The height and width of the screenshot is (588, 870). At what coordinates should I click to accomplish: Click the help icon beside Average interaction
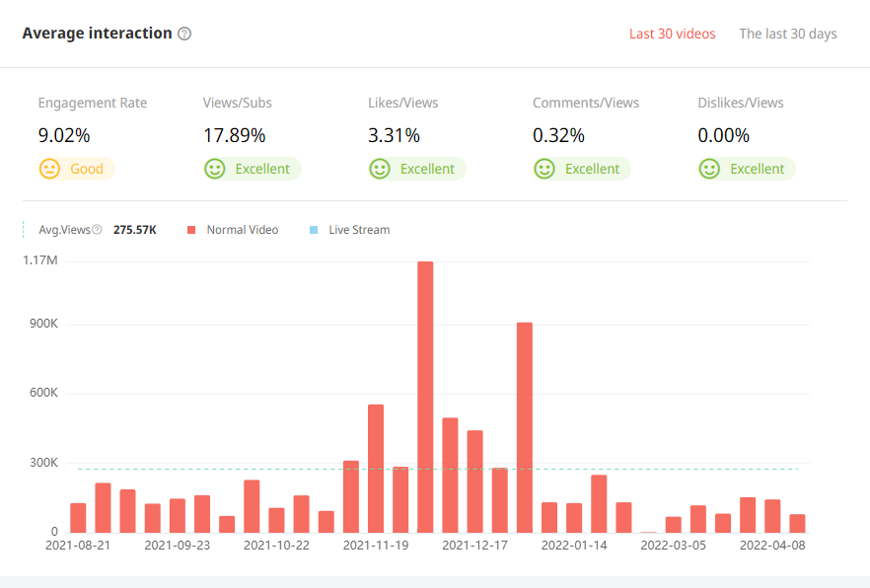(x=184, y=34)
